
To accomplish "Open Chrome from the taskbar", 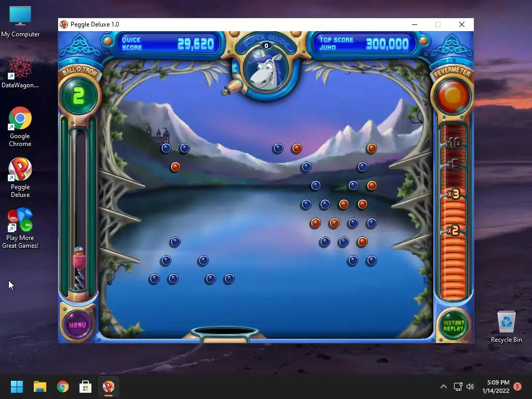I will [63, 387].
